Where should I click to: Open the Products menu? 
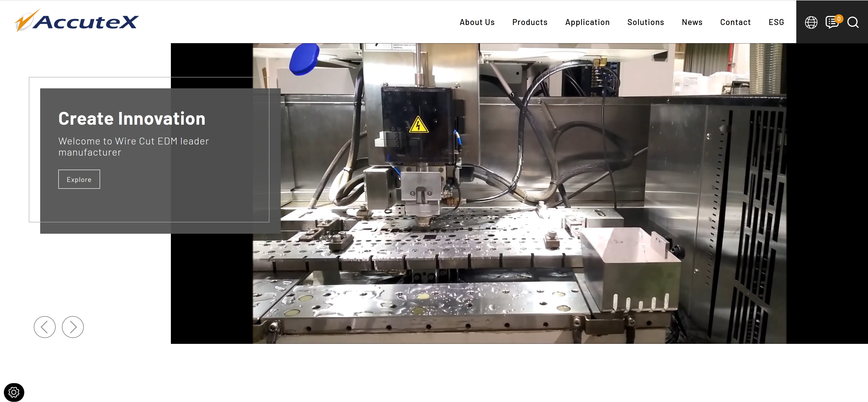[530, 22]
